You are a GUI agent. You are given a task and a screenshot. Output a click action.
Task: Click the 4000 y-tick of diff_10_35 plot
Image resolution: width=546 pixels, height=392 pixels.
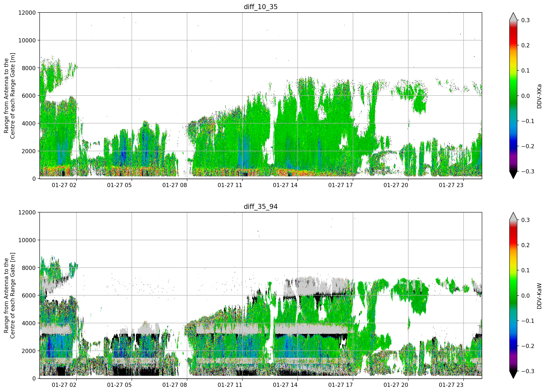29,123
